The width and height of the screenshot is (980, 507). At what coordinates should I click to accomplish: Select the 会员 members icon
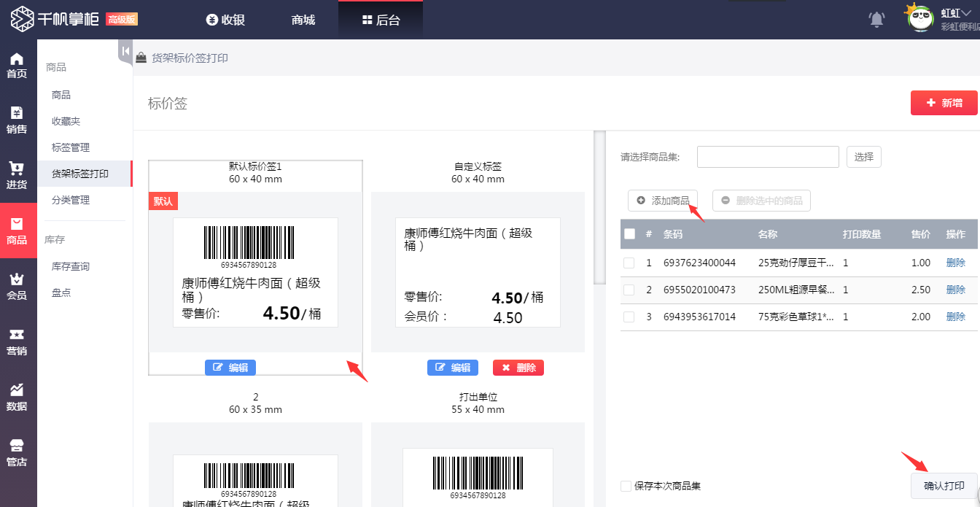pos(17,286)
